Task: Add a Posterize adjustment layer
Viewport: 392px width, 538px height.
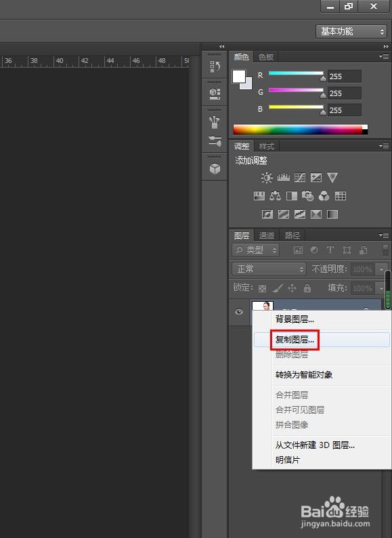Action: click(x=284, y=215)
